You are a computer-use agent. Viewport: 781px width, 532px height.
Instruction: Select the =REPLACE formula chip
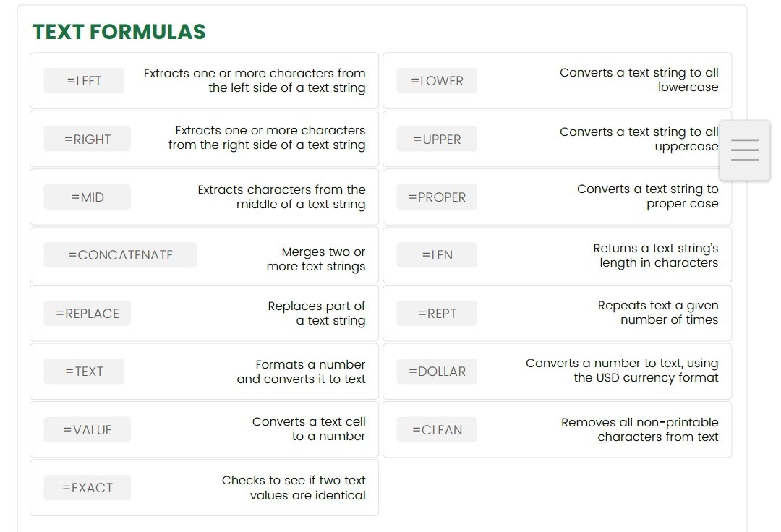[88, 314]
